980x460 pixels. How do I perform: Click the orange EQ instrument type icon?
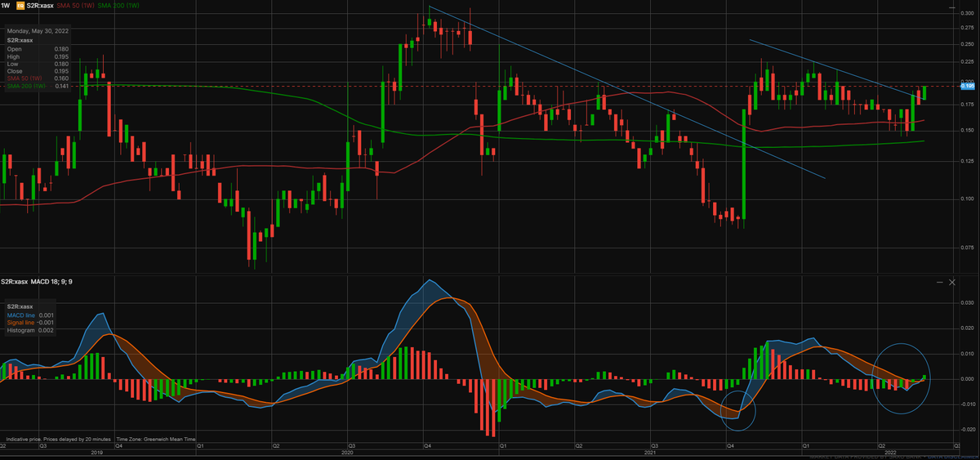pos(20,6)
